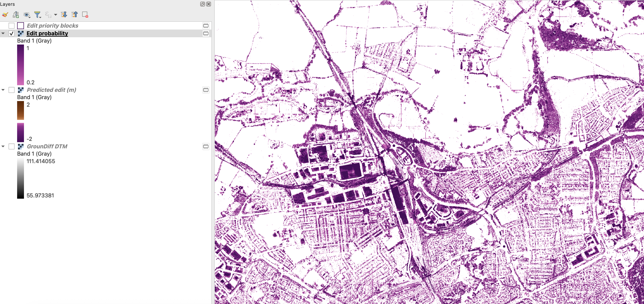Collapse the GrounDiff DTM legend
This screenshot has width=644, height=304.
[3, 146]
